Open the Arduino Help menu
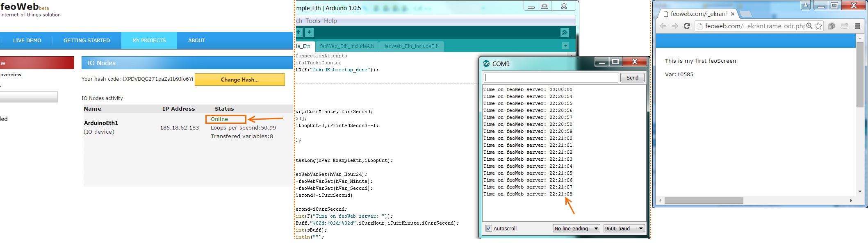 pos(330,21)
